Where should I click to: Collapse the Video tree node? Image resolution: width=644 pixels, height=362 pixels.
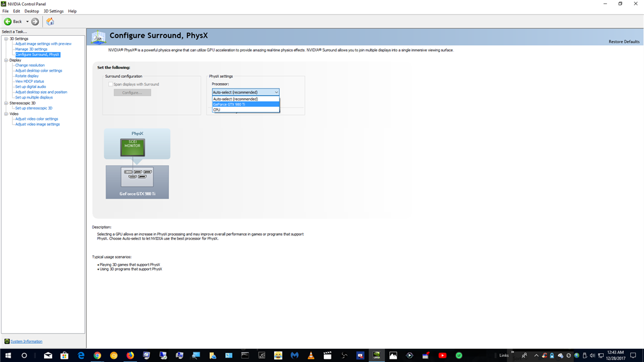(x=6, y=114)
